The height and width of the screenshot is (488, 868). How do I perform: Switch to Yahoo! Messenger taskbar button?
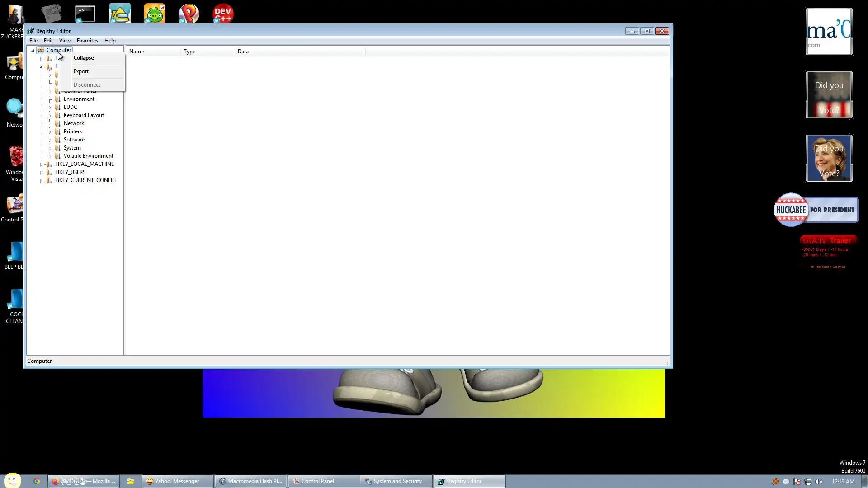point(177,481)
